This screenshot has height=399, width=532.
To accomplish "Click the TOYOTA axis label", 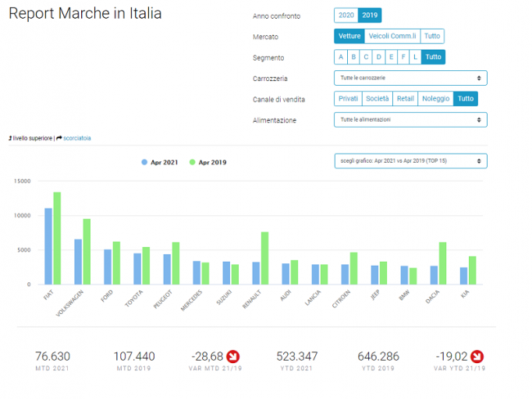I will pyautogui.click(x=133, y=298).
